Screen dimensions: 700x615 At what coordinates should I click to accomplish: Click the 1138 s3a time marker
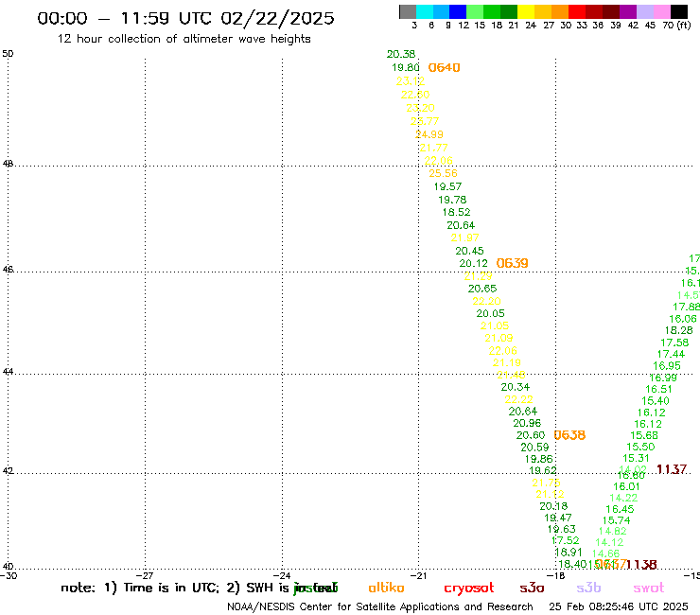pyautogui.click(x=641, y=565)
